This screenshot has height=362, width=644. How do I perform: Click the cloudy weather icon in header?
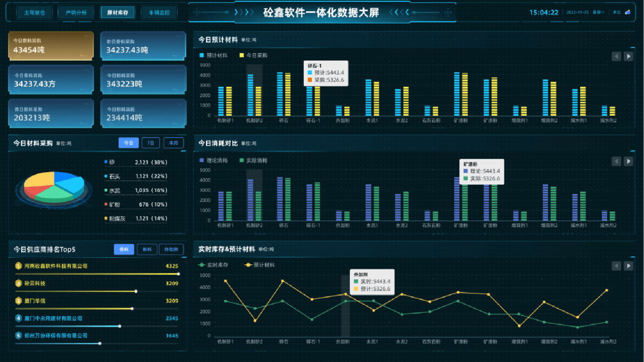point(627,12)
